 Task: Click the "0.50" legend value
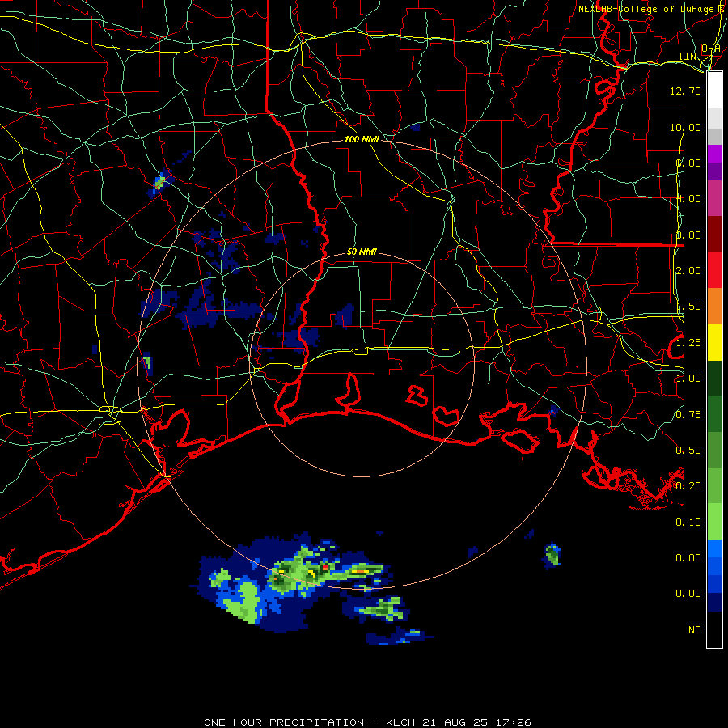[x=688, y=451]
